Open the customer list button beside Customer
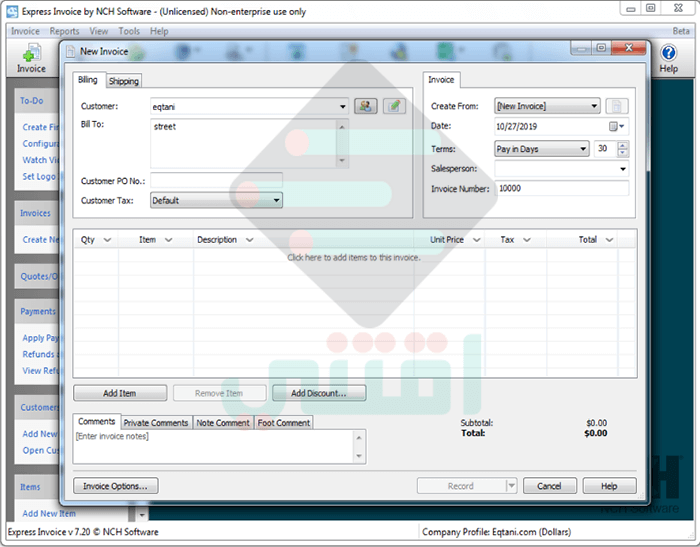Image resolution: width=700 pixels, height=547 pixels. (x=366, y=106)
